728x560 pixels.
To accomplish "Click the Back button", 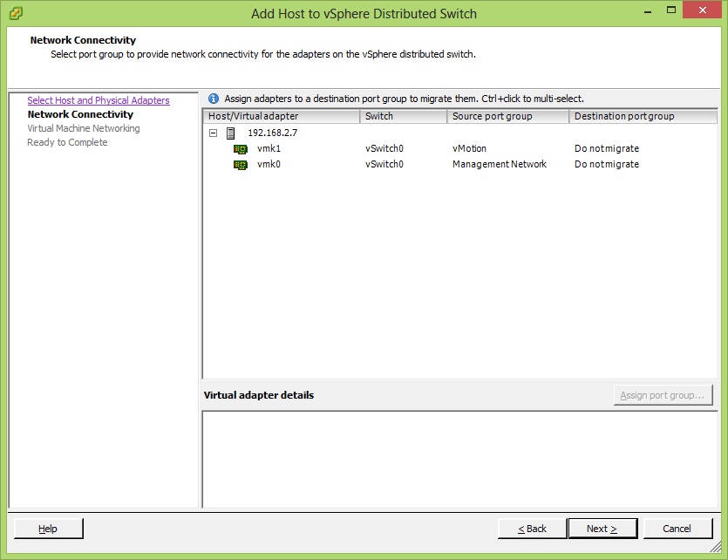I will (532, 529).
